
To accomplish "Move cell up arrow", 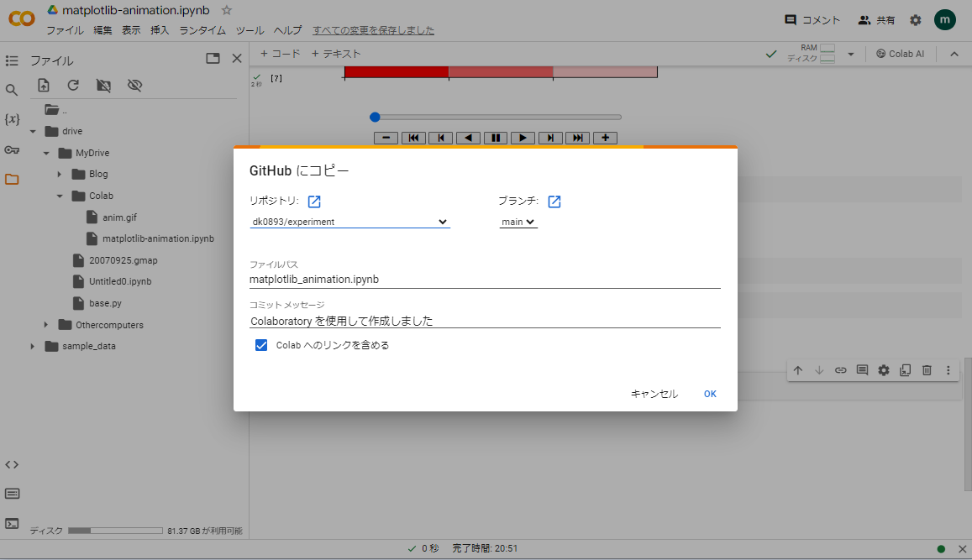I will [798, 370].
